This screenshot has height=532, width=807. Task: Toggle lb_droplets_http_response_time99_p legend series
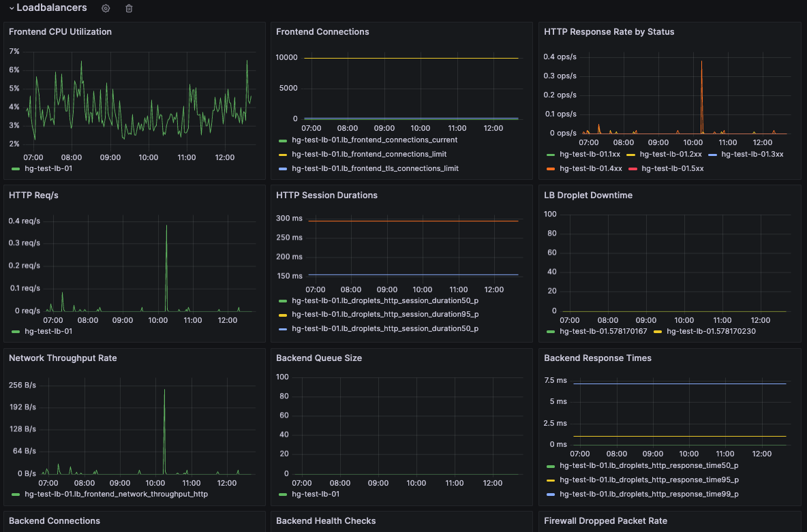coord(649,494)
